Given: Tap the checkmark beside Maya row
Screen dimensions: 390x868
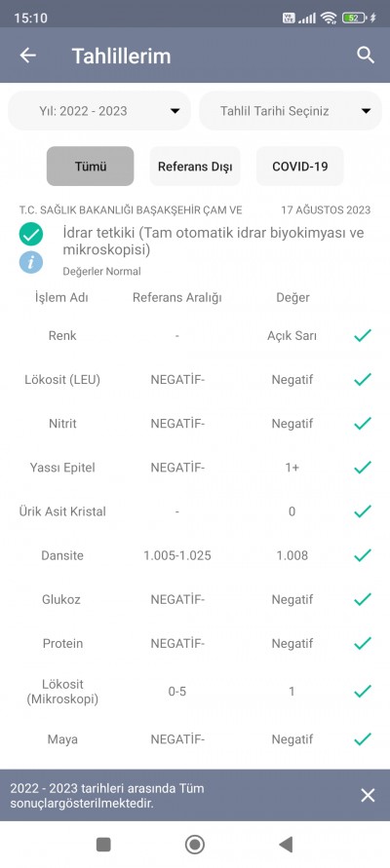Looking at the screenshot, I should click(363, 739).
